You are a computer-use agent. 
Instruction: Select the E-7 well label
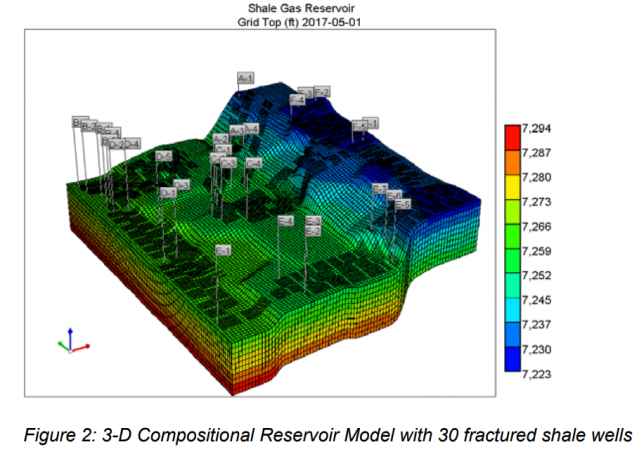379,189
